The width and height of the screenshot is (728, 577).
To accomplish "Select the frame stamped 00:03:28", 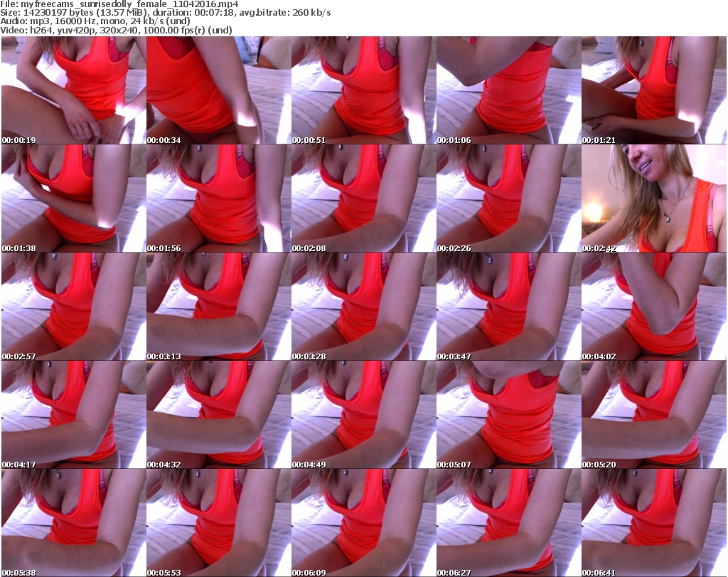I will click(363, 307).
